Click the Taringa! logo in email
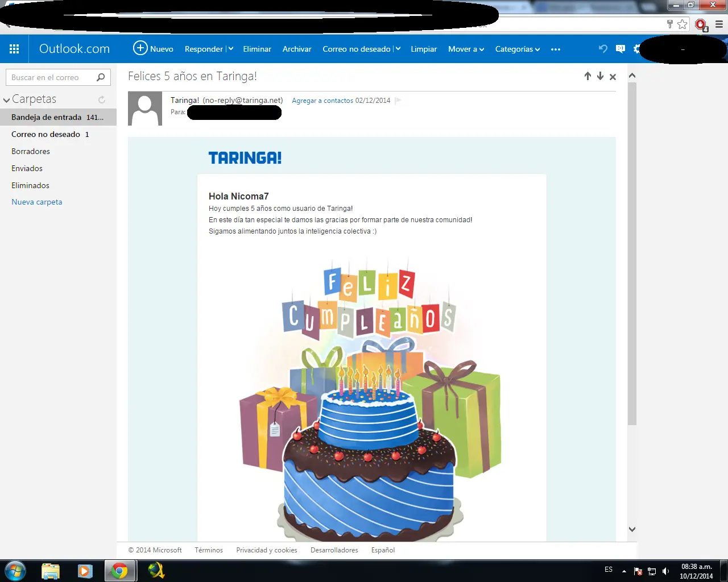 coord(245,158)
